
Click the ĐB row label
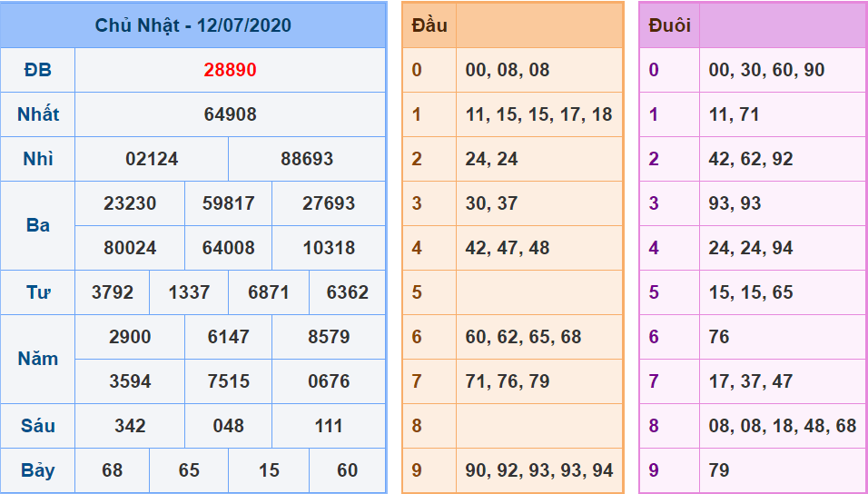click(x=38, y=70)
